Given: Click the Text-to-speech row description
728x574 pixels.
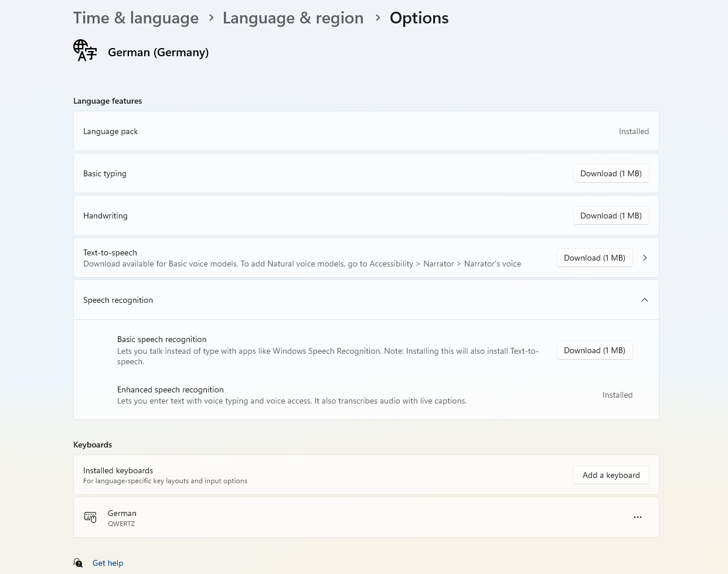Looking at the screenshot, I should click(302, 264).
